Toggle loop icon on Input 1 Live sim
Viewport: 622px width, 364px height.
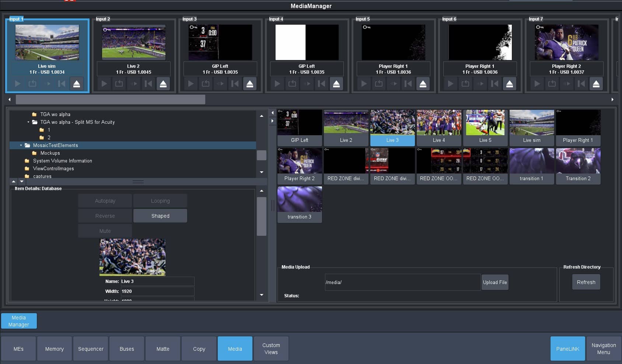coord(32,84)
